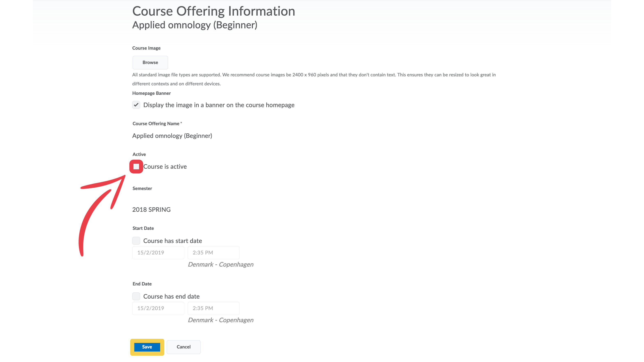Click the Course Offering Name field value
This screenshot has height=362, width=644.
point(172,136)
